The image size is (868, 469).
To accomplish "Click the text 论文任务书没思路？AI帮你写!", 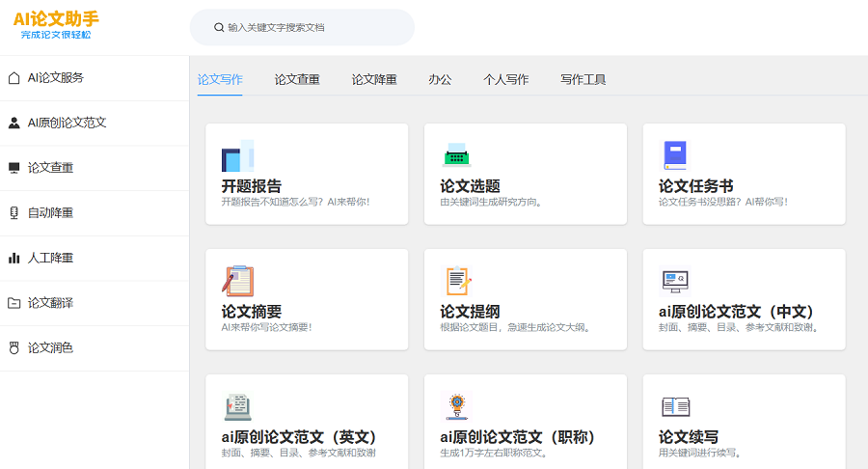I will tap(723, 202).
